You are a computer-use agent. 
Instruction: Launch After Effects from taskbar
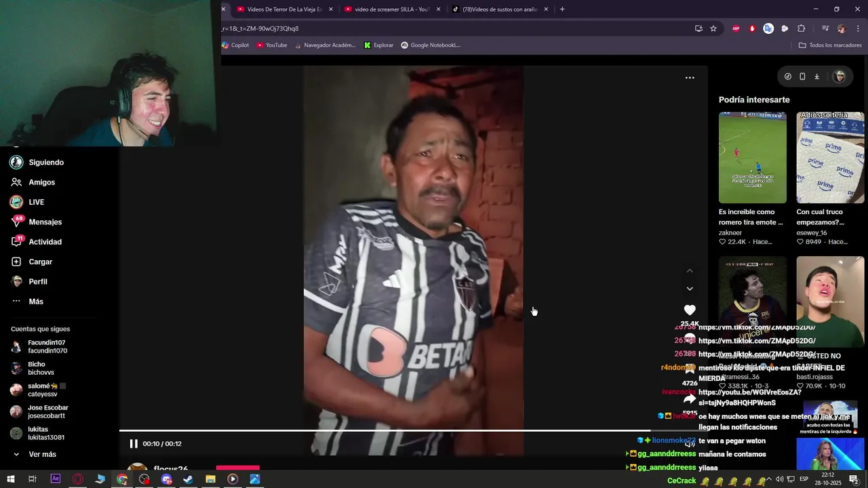tap(56, 479)
